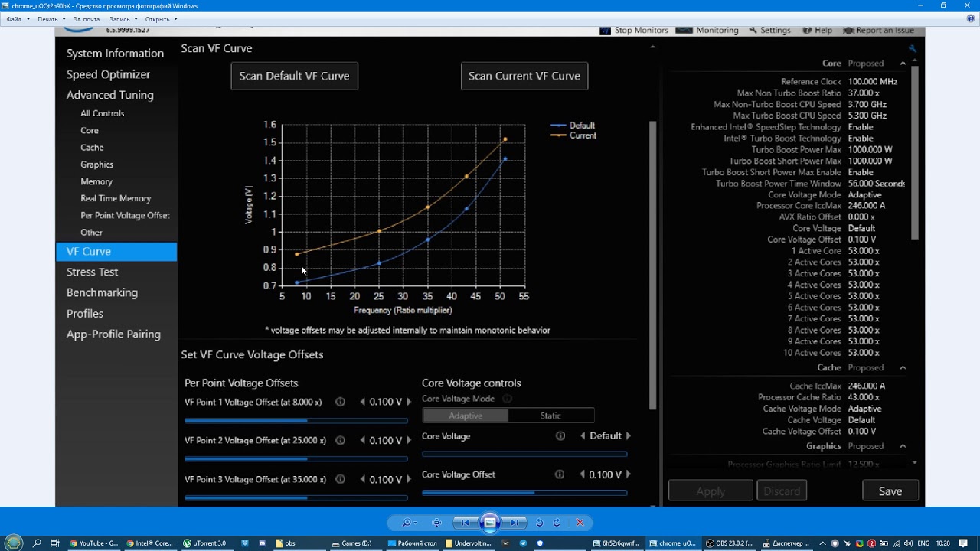Viewport: 980px width, 551px height.
Task: Collapse the Cache proposed section
Action: [903, 368]
